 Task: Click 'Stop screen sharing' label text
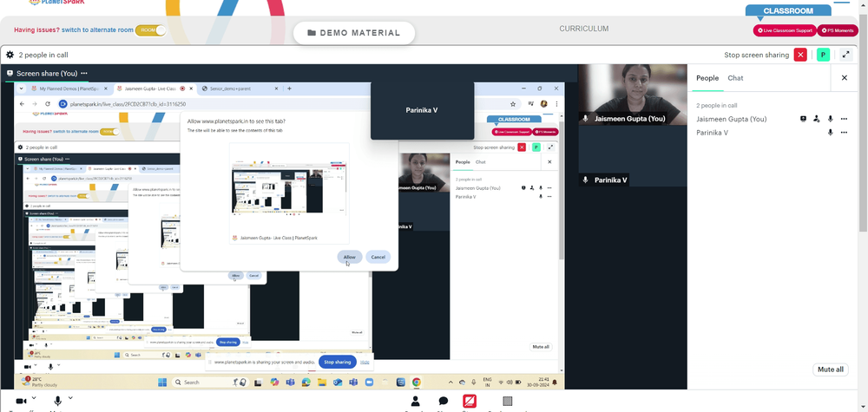pyautogui.click(x=756, y=55)
